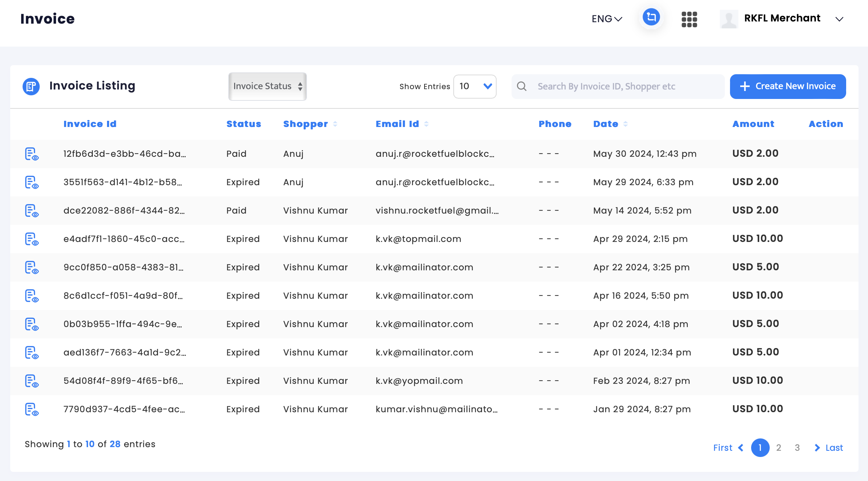Click the Last page link
The height and width of the screenshot is (481, 868).
tap(834, 448)
